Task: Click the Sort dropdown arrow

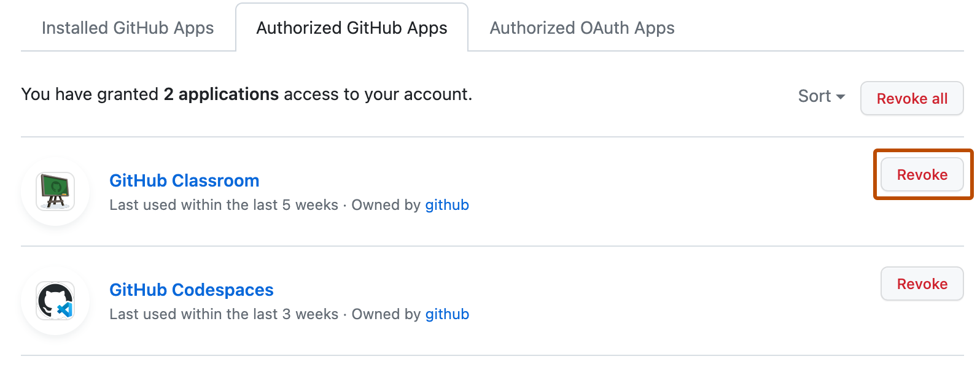Action: (841, 97)
